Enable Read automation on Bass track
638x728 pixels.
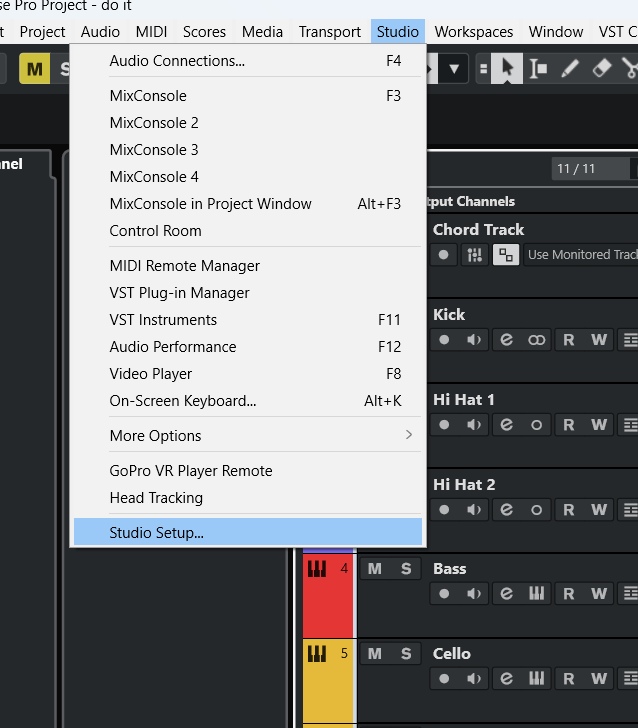point(568,594)
